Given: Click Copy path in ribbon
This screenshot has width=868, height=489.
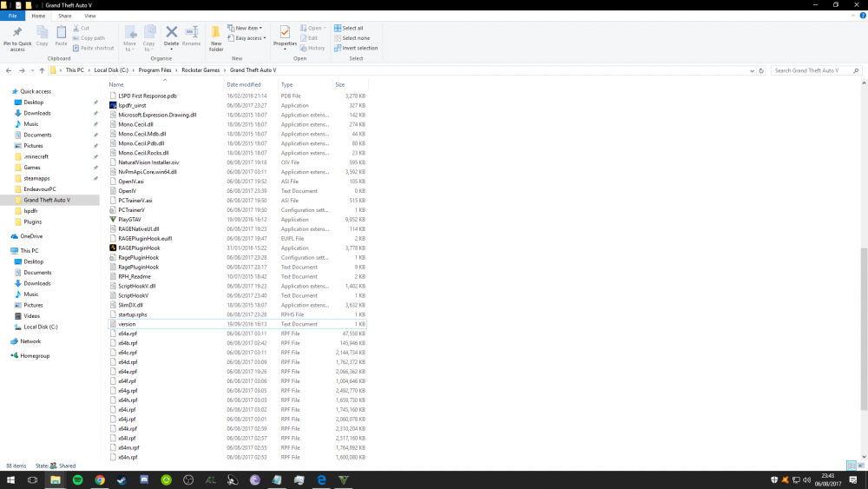Looking at the screenshot, I should pos(89,38).
